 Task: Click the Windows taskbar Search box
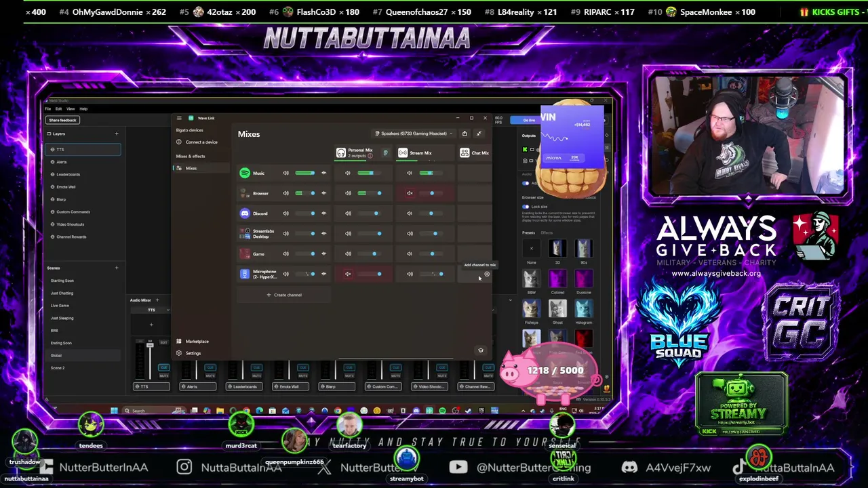[x=155, y=410]
